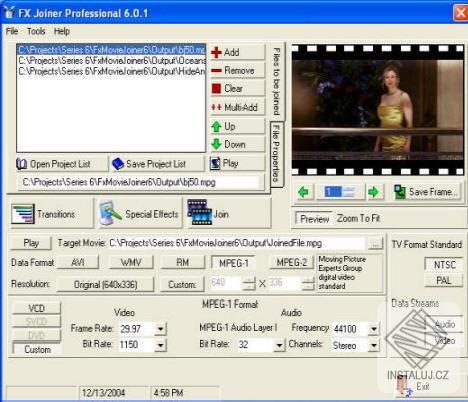Clear the file list with red square icon
Screen dimensions: 468x402
216,88
